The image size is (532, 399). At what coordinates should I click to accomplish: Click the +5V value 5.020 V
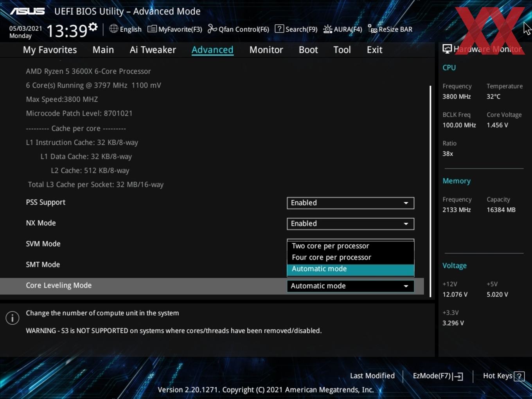[497, 295]
